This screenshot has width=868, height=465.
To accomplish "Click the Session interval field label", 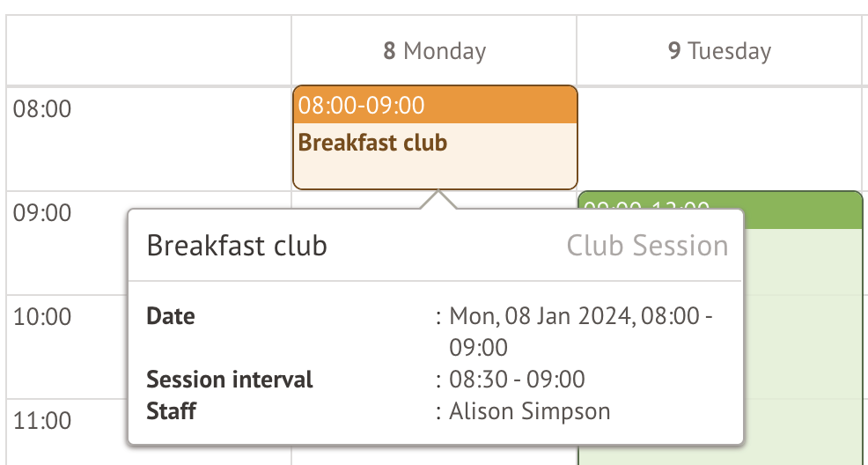I will (x=230, y=380).
